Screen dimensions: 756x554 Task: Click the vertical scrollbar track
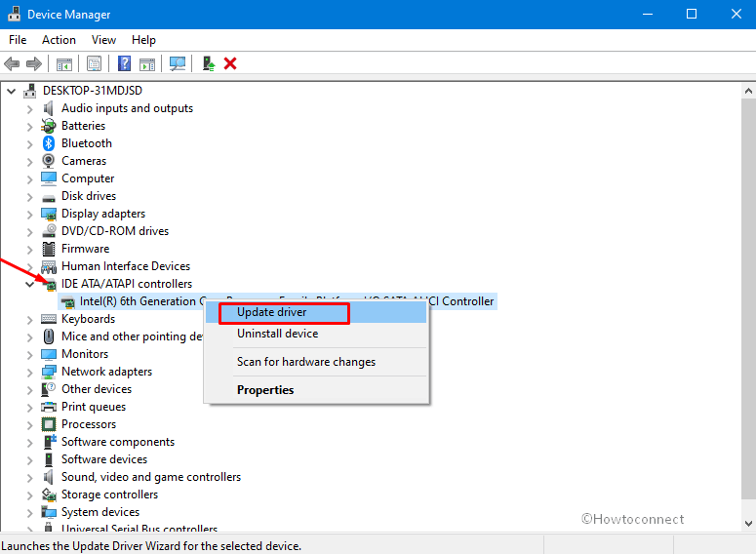coord(748,298)
